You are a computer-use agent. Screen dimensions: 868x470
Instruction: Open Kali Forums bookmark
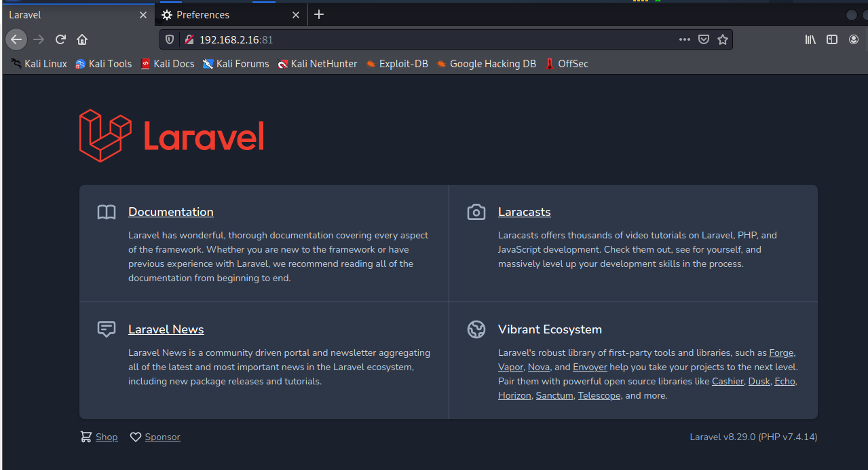(x=235, y=64)
